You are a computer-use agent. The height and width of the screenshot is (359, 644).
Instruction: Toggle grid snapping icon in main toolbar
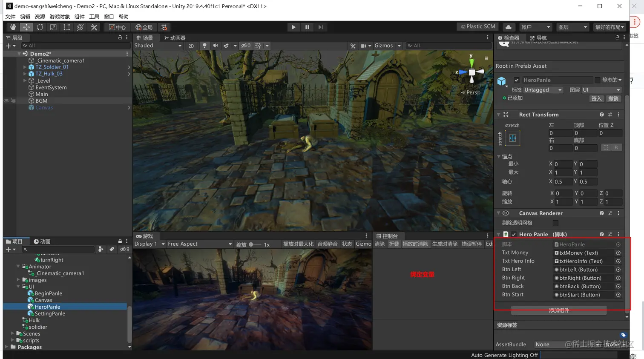click(164, 27)
